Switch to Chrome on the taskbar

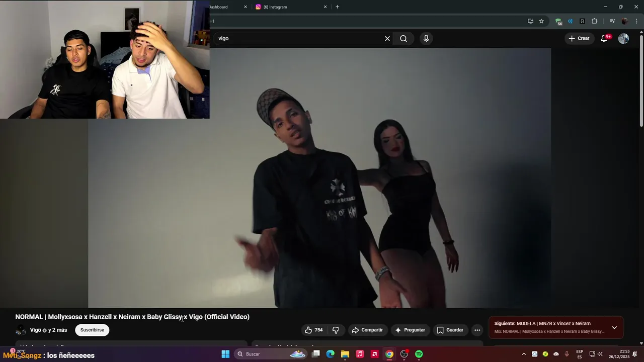[389, 354]
